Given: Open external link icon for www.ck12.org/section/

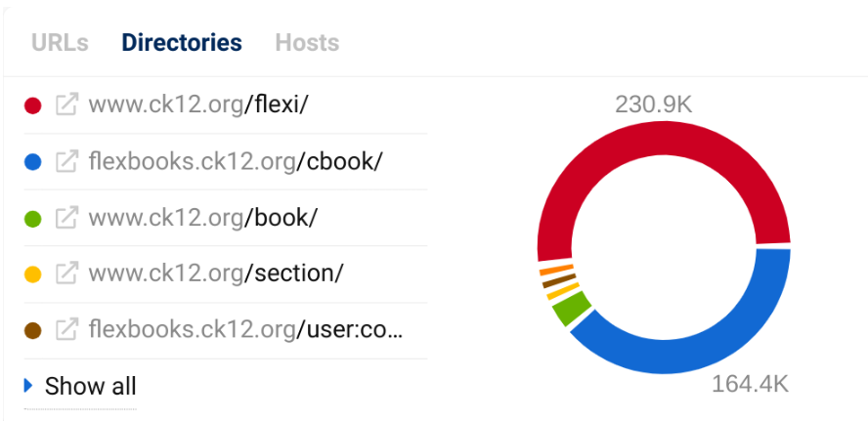Looking at the screenshot, I should coord(66,274).
